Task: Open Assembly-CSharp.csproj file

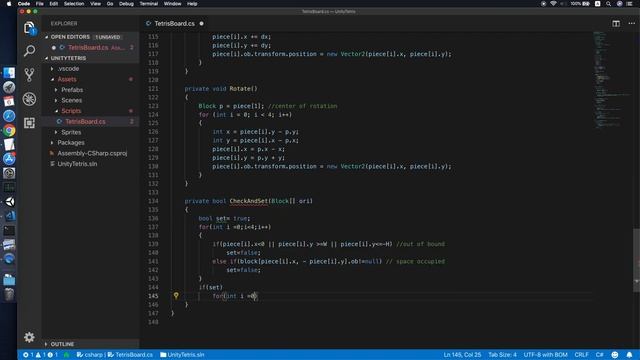Action: [92, 153]
